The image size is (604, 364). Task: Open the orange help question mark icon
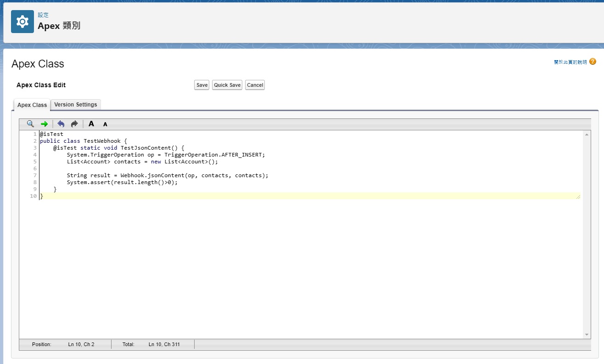[x=593, y=62]
